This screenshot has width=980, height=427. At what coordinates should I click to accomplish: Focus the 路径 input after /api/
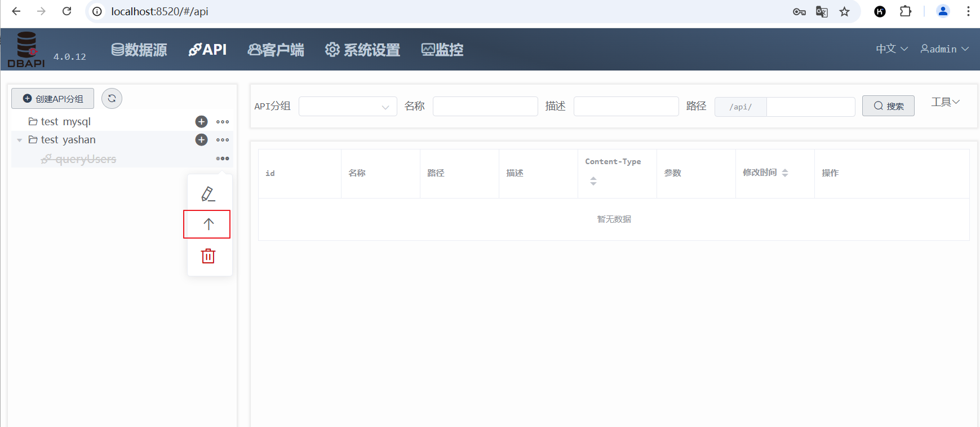(x=810, y=107)
